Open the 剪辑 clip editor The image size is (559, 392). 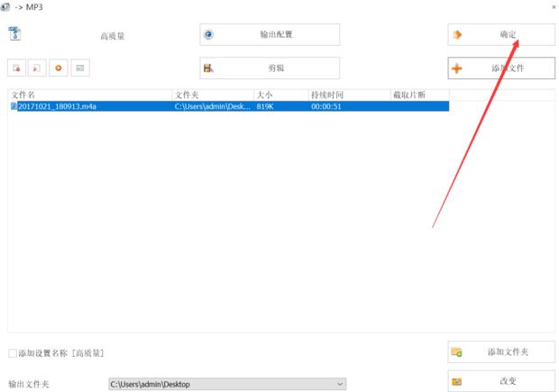click(x=270, y=68)
